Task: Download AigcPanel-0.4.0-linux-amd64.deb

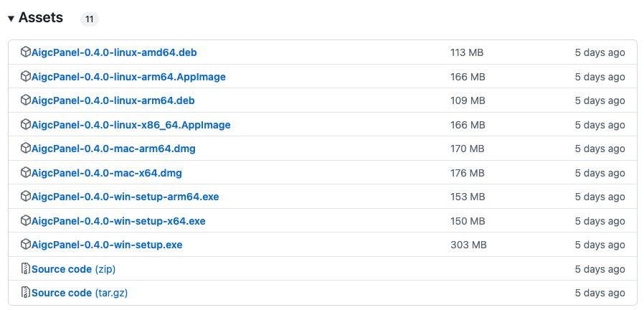Action: pos(114,52)
